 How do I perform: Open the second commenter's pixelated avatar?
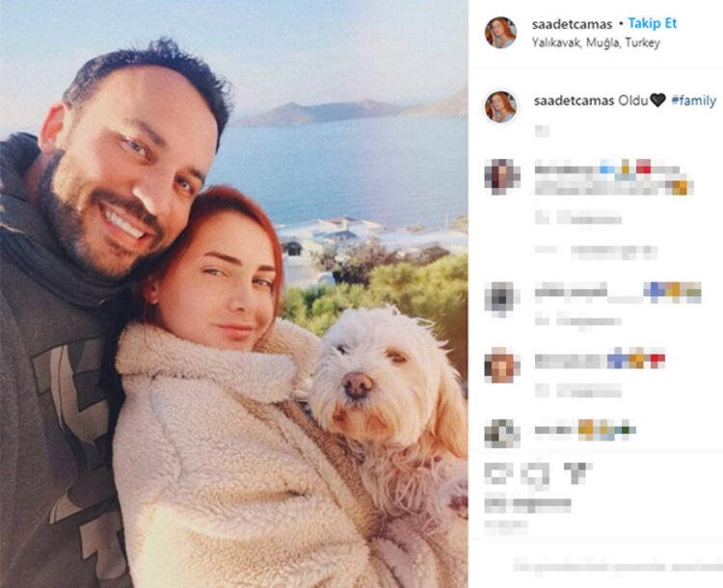501,300
